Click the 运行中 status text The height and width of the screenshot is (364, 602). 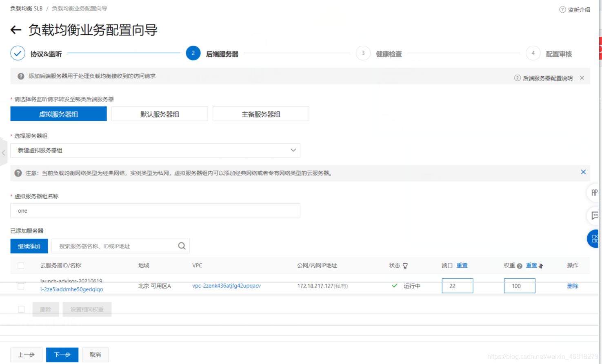(x=412, y=286)
